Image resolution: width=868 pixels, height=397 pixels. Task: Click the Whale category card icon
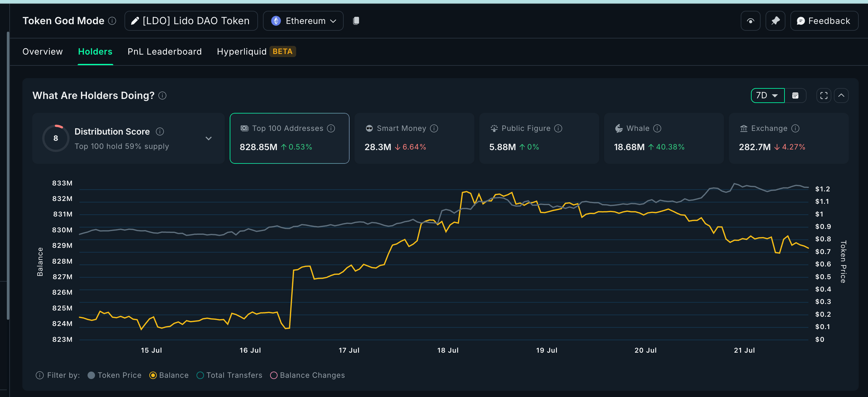(x=618, y=128)
